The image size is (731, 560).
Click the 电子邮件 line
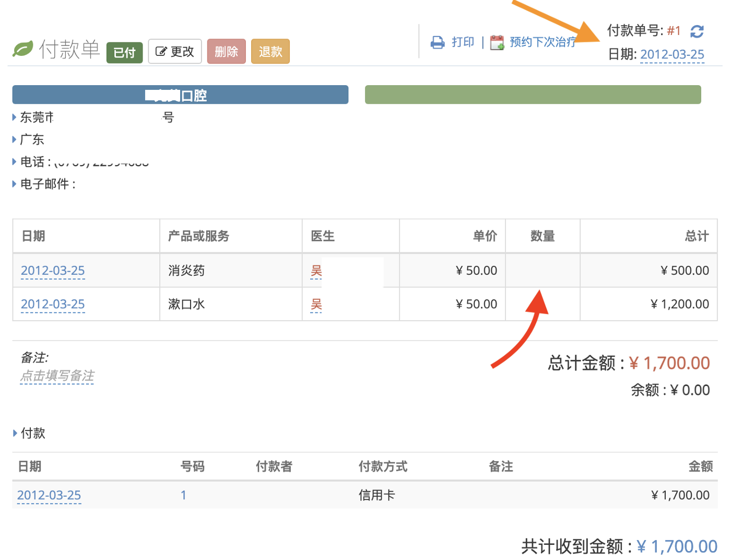(x=48, y=184)
